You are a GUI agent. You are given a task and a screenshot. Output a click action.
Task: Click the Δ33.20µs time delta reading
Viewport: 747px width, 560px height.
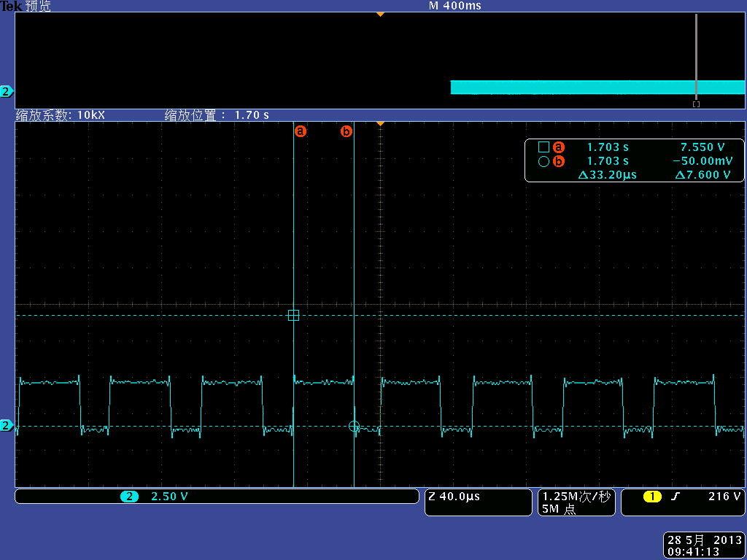608,175
